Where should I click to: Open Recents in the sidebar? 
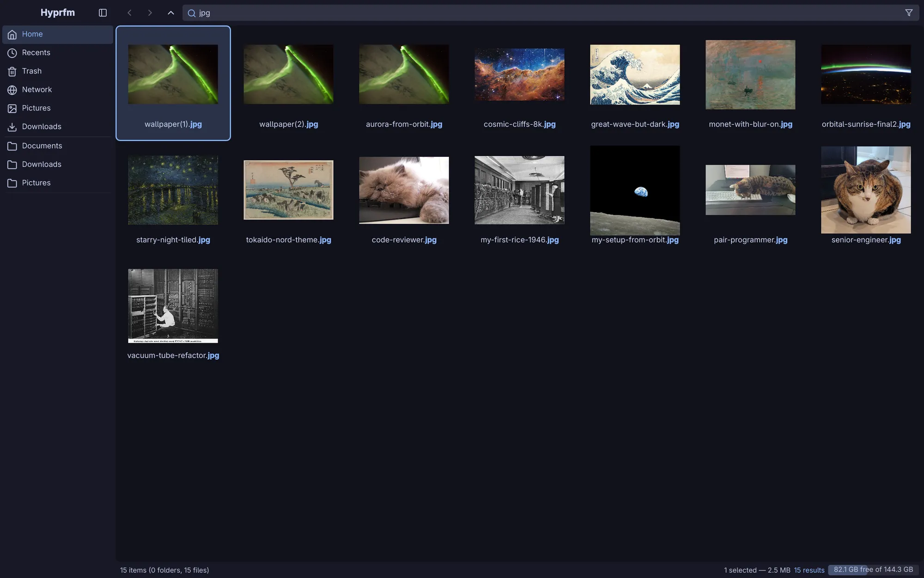coord(58,53)
